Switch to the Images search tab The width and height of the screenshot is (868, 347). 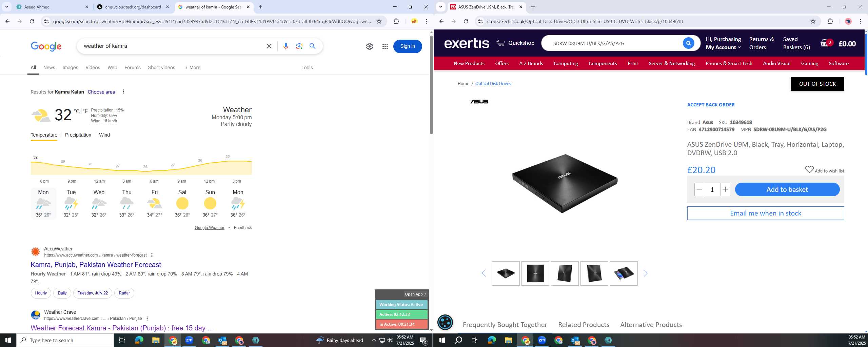pos(70,67)
